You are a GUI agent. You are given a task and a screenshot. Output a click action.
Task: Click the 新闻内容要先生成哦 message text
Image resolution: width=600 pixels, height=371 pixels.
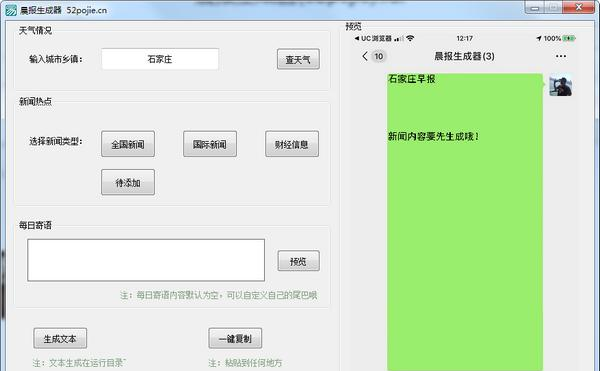tap(433, 136)
